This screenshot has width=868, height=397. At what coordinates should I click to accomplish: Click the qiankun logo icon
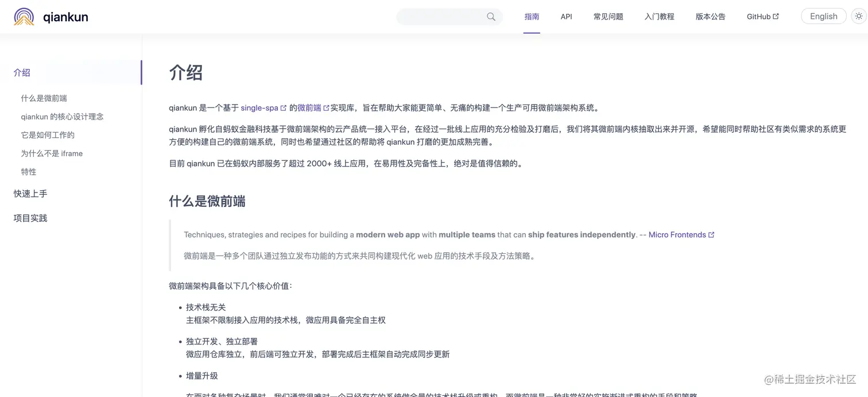(24, 17)
